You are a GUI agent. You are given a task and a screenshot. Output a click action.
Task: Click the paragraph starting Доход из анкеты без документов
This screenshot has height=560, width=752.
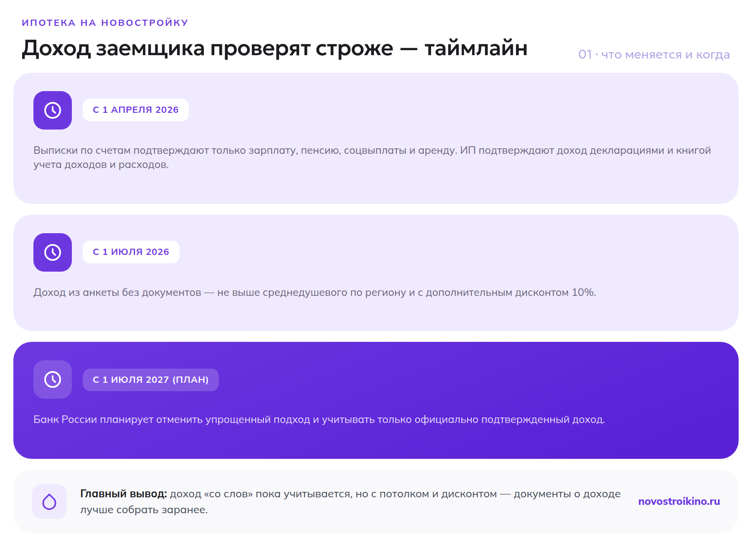point(315,293)
